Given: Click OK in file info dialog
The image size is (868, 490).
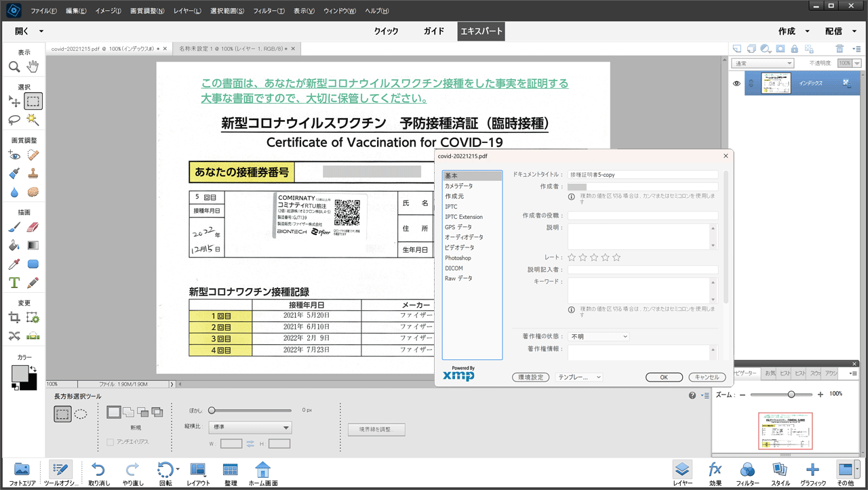Looking at the screenshot, I should [x=664, y=377].
